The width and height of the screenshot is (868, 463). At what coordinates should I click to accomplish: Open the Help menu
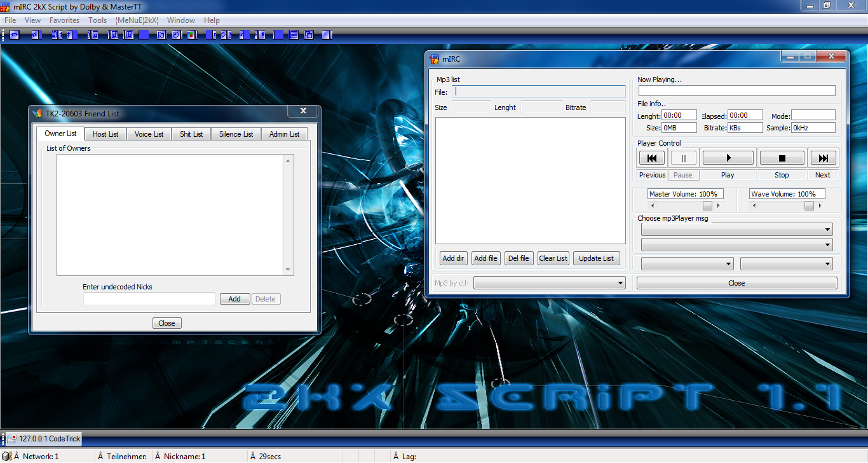212,20
